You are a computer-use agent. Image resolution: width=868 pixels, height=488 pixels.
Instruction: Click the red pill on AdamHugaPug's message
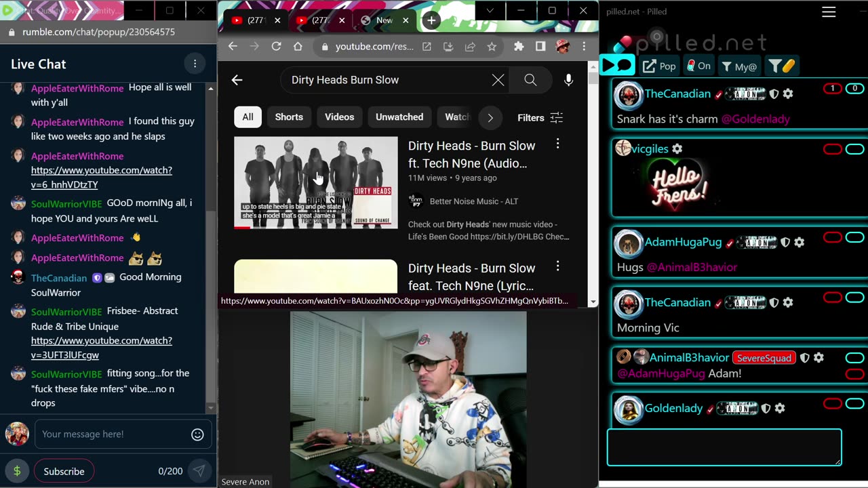[832, 237]
